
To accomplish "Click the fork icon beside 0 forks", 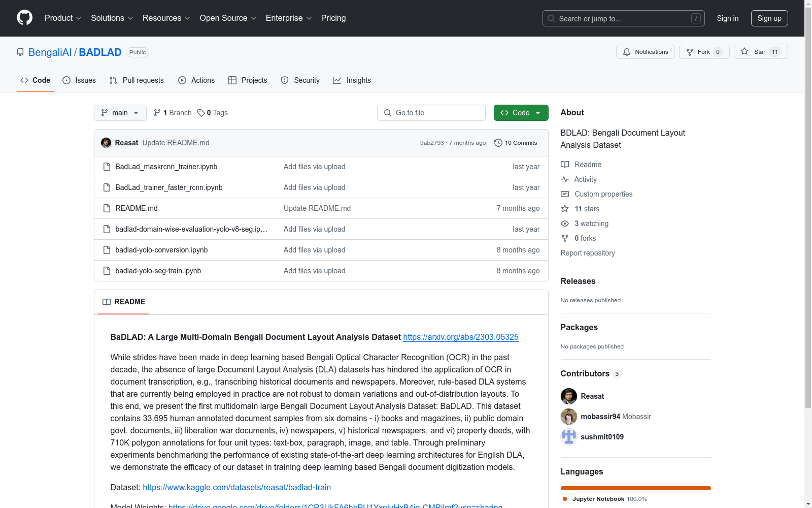I will pyautogui.click(x=565, y=238).
